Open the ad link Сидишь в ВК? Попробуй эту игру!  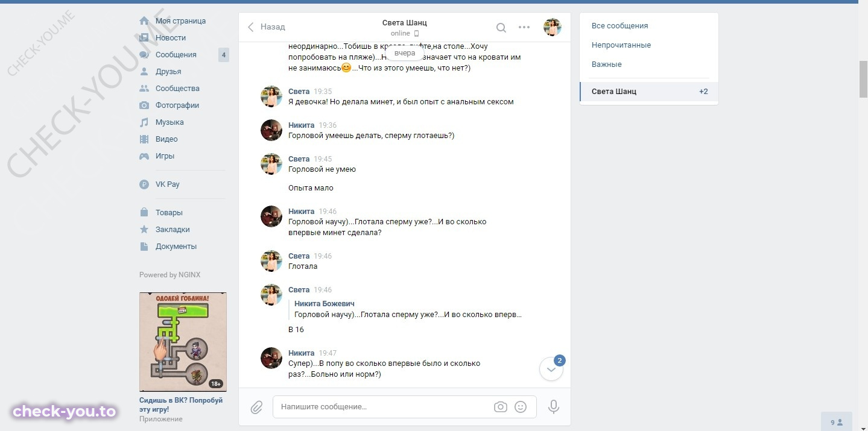(181, 405)
